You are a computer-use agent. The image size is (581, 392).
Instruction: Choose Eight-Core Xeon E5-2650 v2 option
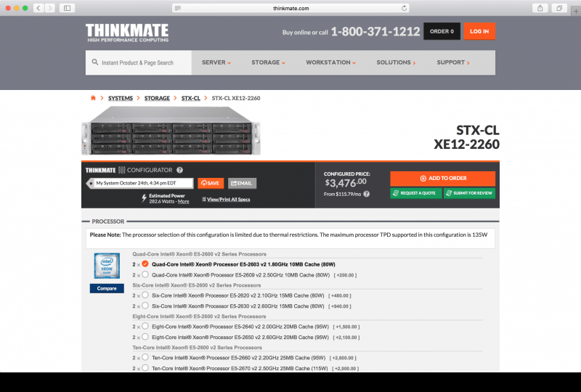click(146, 337)
